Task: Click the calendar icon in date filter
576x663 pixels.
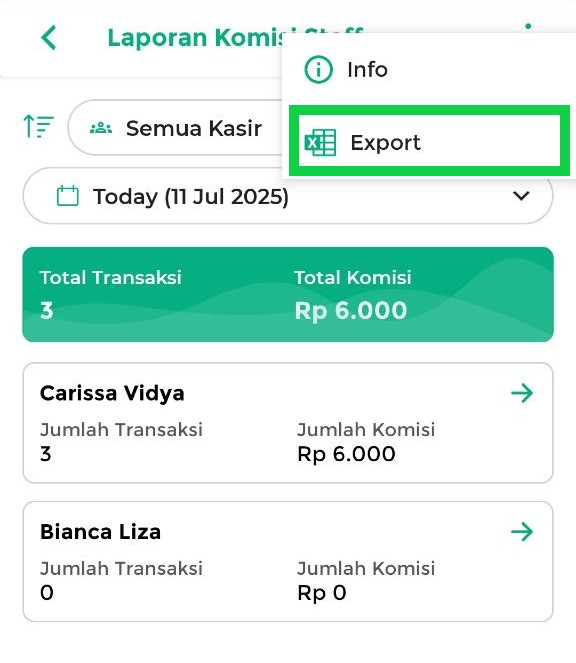Action: click(68, 196)
